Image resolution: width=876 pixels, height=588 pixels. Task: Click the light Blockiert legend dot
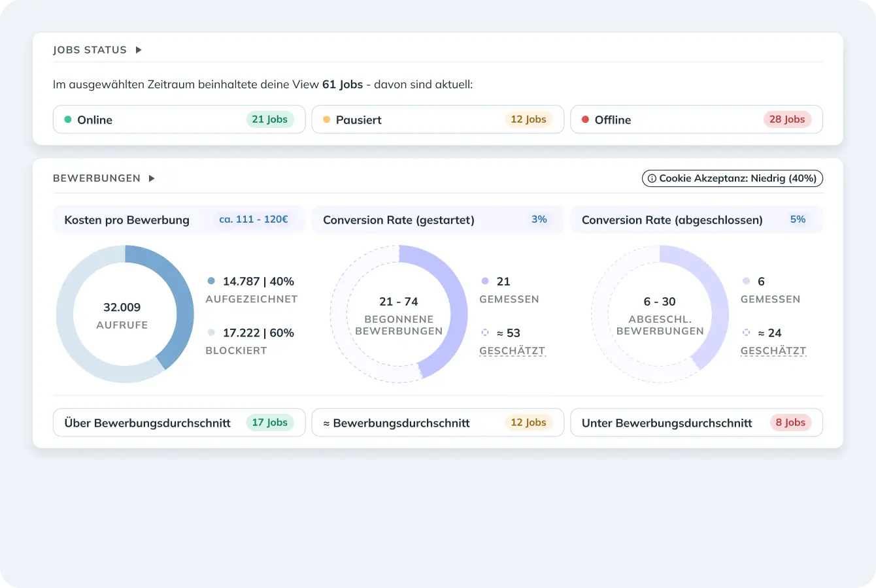point(211,333)
